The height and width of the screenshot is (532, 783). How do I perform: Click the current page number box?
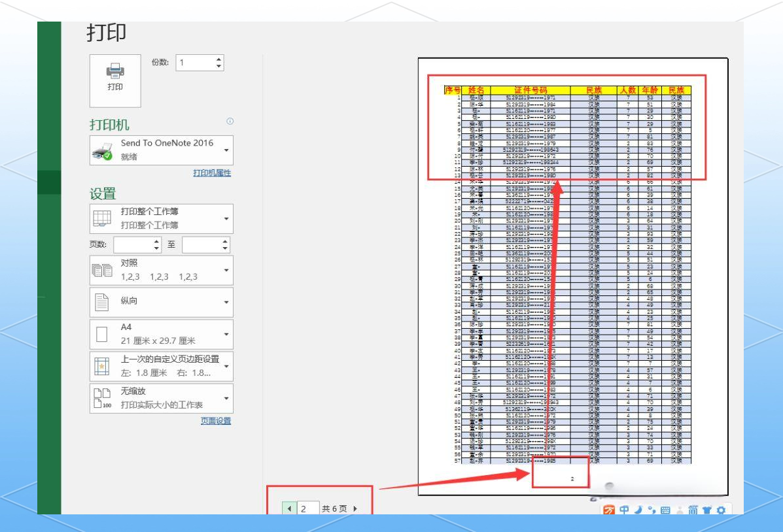point(308,508)
